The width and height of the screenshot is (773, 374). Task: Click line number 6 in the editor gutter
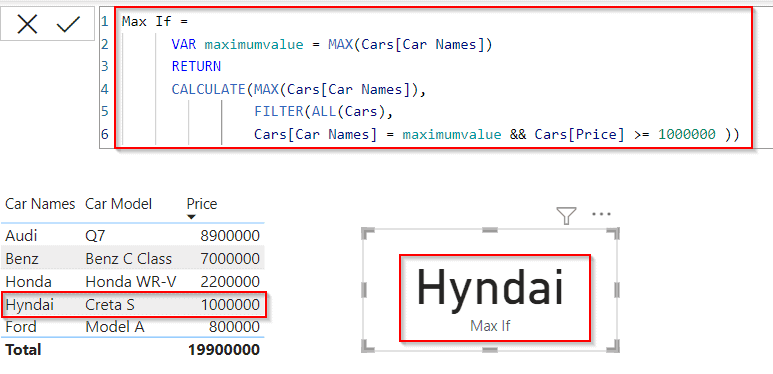click(x=105, y=134)
